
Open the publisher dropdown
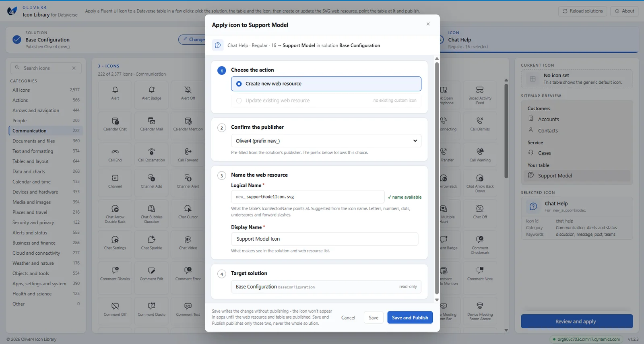click(x=326, y=141)
